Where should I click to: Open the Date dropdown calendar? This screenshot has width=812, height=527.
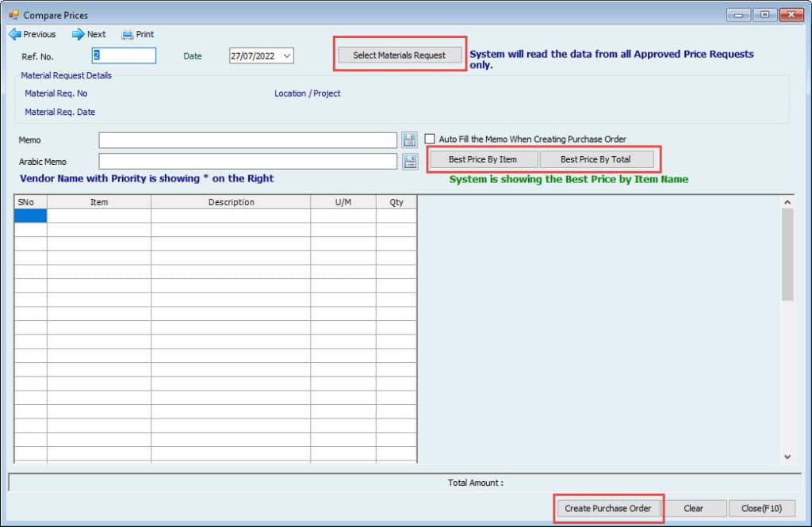coord(287,56)
